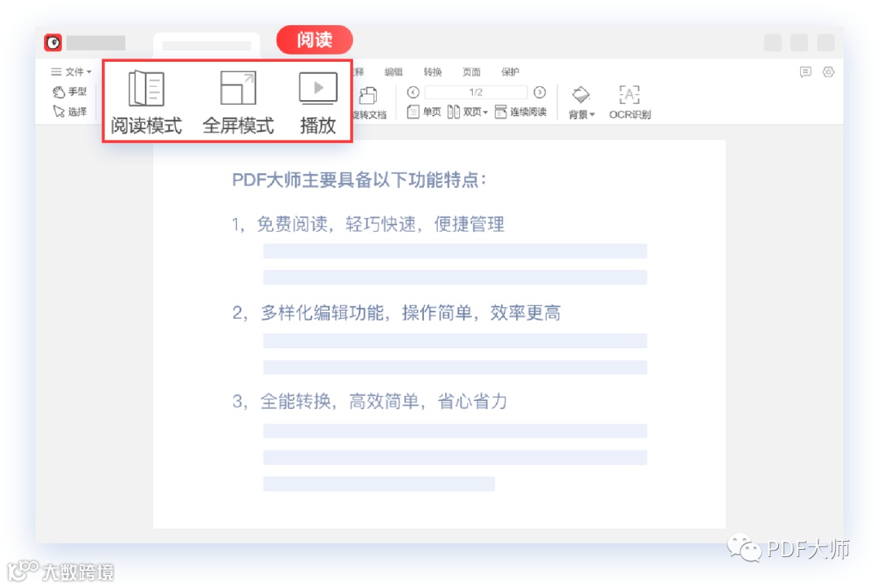Click the PDF大师 app logo
Viewport: 879px width, 588px height.
(53, 42)
